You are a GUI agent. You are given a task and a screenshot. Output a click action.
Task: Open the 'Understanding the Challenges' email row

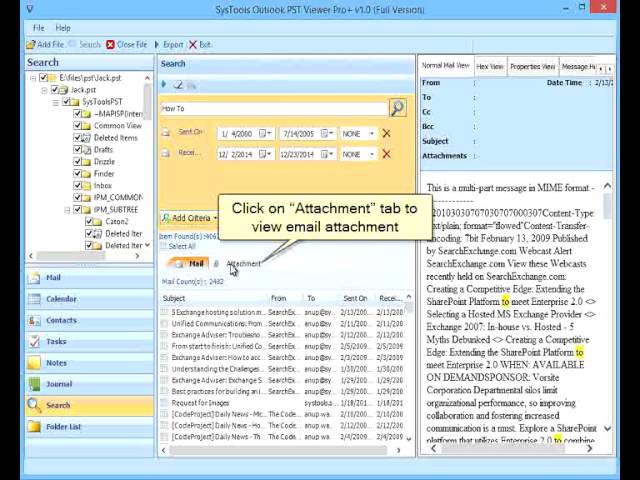click(283, 369)
